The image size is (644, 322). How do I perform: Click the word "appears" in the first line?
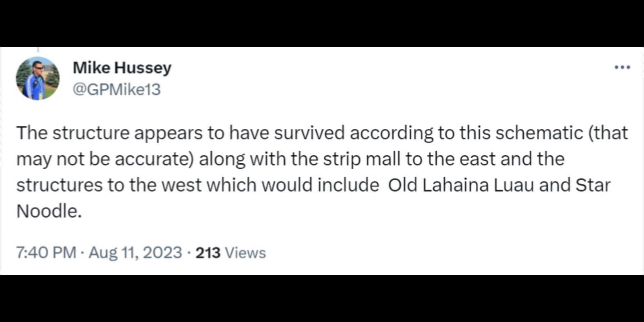coord(168,133)
